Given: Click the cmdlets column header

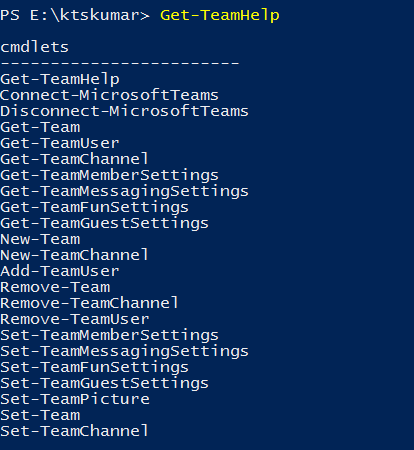Looking at the screenshot, I should tap(34, 47).
